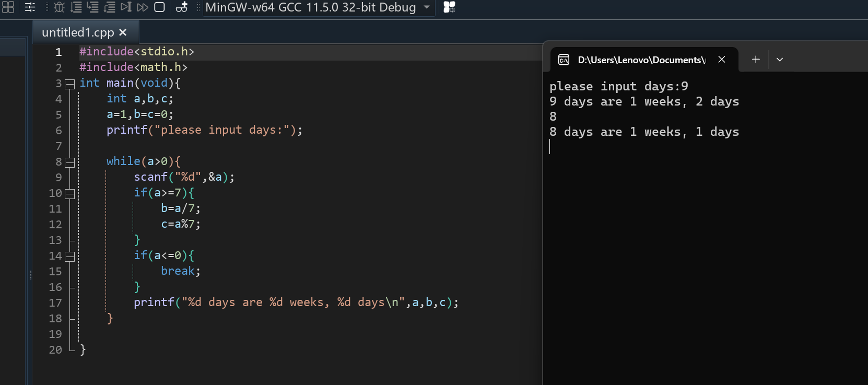Click the lone '8' input line in terminal
868x385 pixels.
point(553,116)
